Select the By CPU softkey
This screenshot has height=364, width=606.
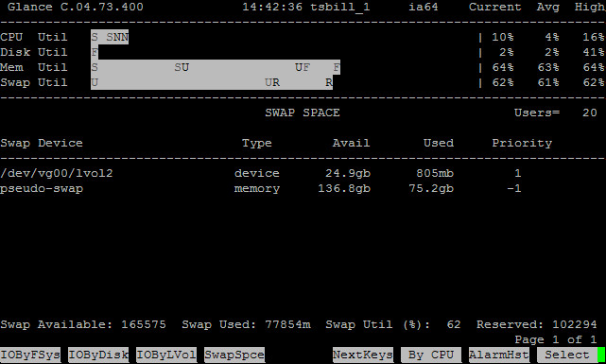[431, 355]
